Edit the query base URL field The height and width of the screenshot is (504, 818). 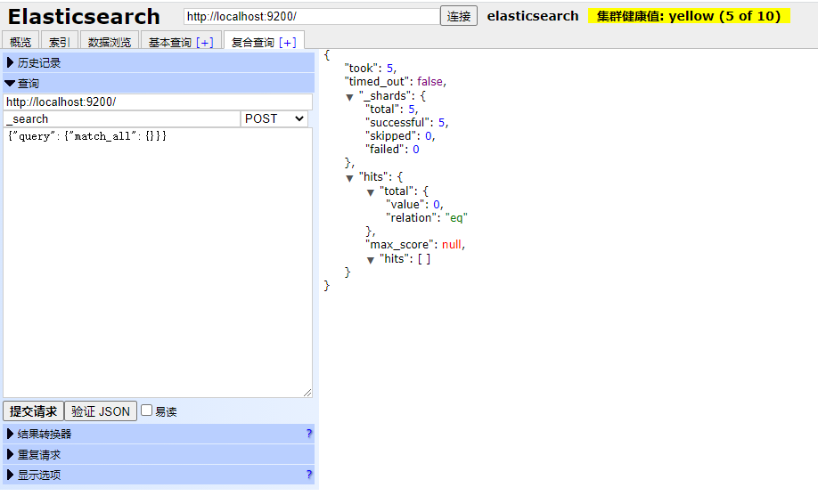[158, 102]
